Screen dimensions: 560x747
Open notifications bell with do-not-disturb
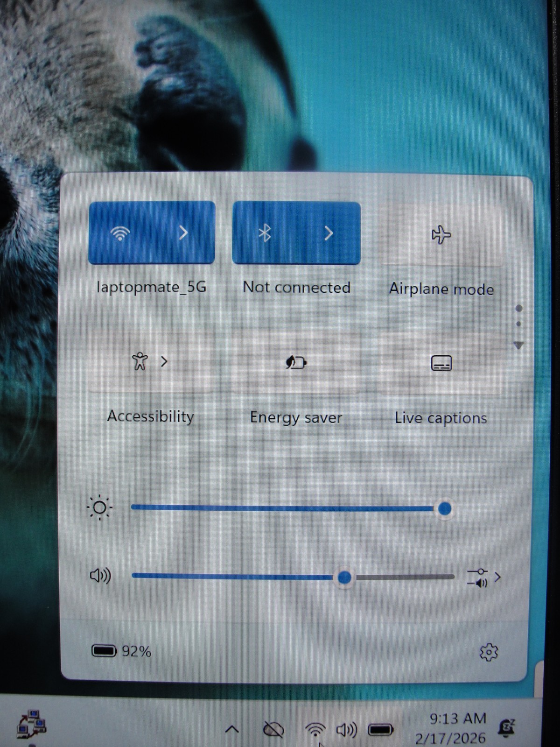click(x=506, y=728)
